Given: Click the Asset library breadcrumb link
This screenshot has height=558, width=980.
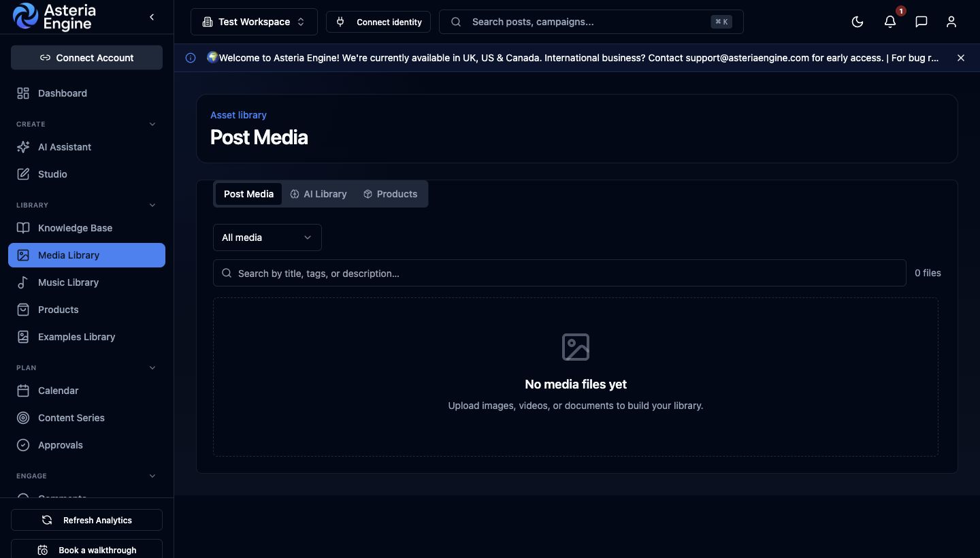Looking at the screenshot, I should point(238,115).
